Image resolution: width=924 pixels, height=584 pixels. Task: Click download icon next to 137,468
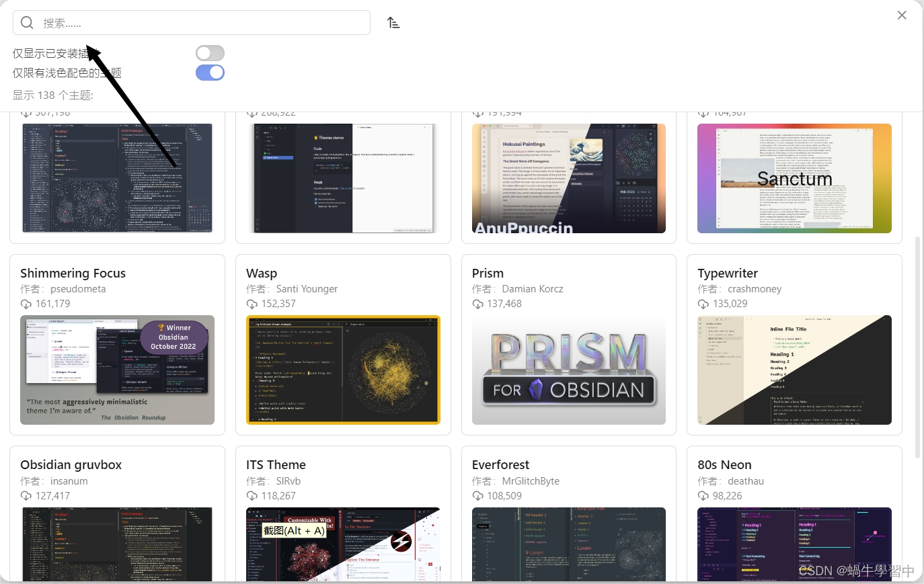click(478, 304)
